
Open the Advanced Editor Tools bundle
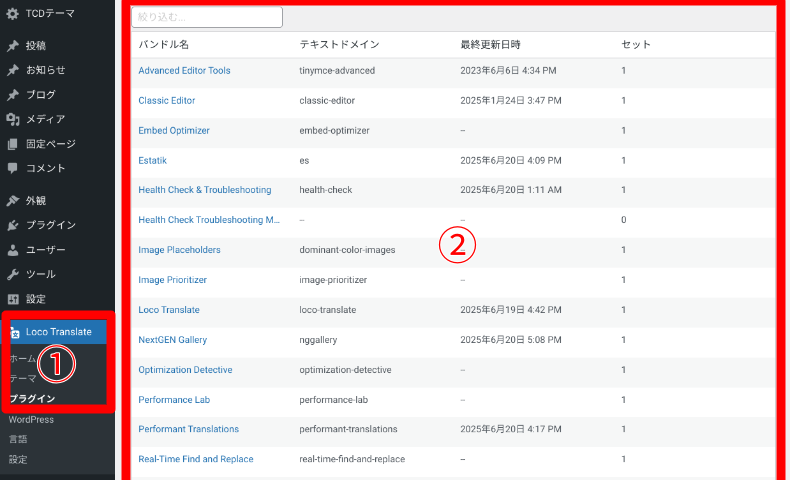[184, 71]
